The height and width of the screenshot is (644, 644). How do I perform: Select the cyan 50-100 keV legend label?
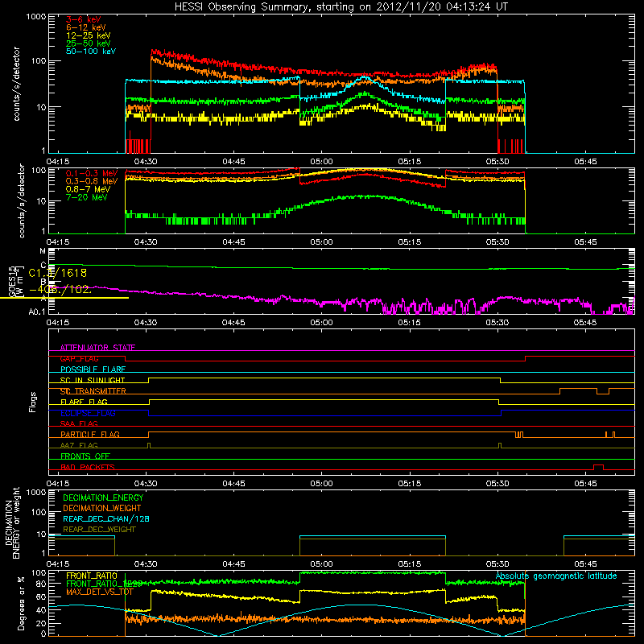pyautogui.click(x=91, y=52)
